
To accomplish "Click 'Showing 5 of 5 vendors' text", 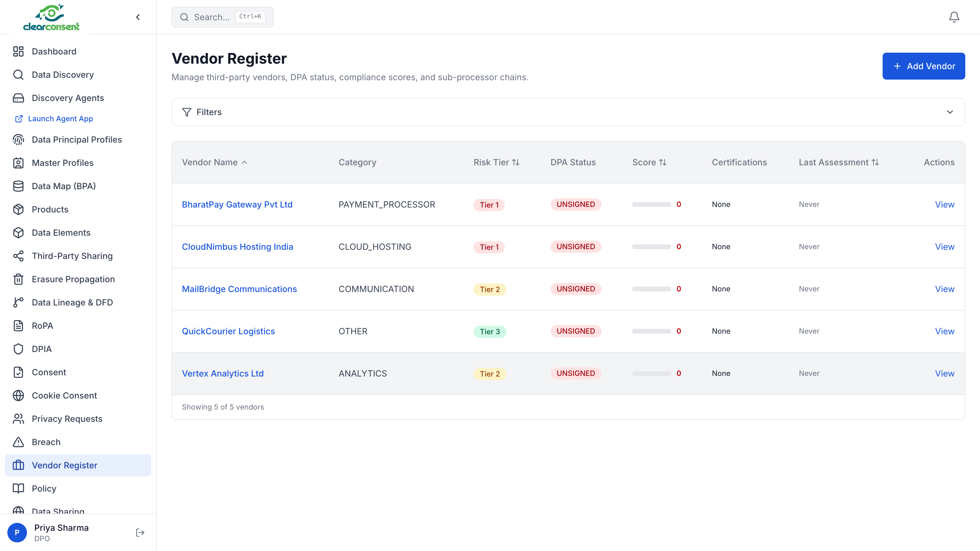I will [x=223, y=407].
